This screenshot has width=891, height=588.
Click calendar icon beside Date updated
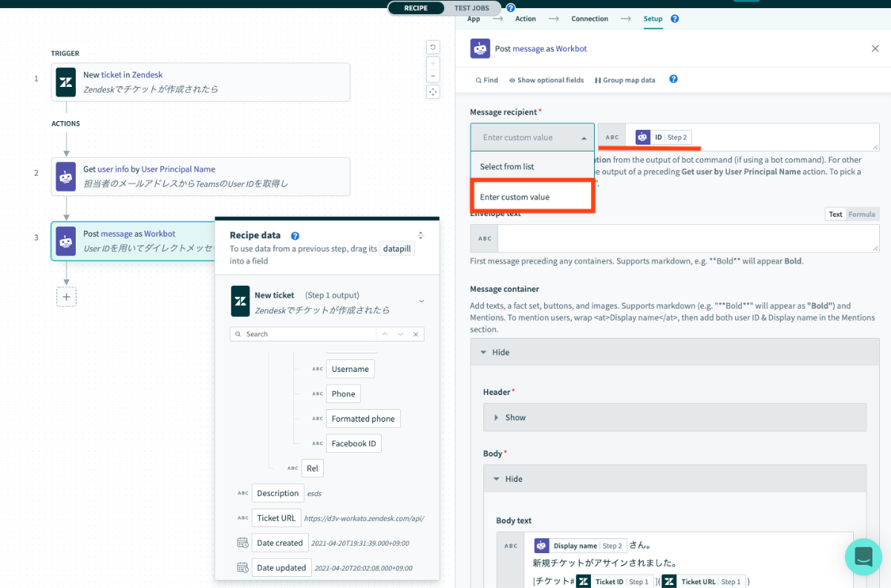coord(243,568)
